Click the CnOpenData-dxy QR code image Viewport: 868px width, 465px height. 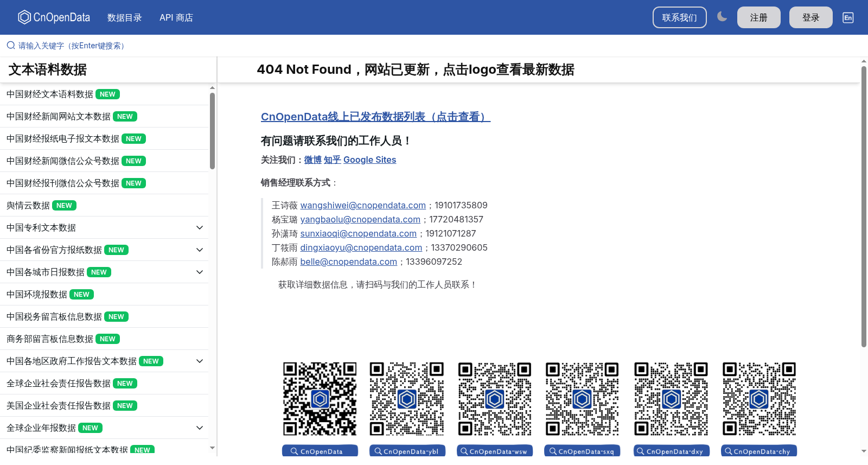click(x=671, y=399)
